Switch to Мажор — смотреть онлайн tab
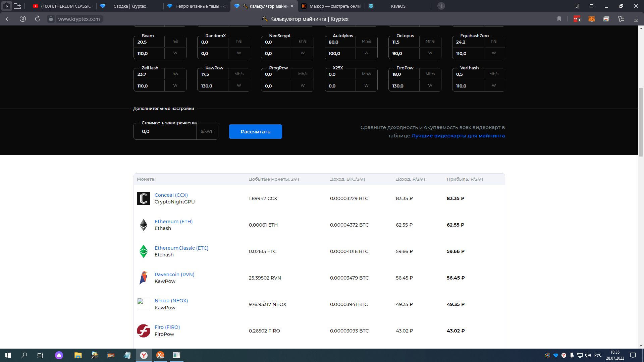Screen dimensions: 644x362 (x=331, y=6)
